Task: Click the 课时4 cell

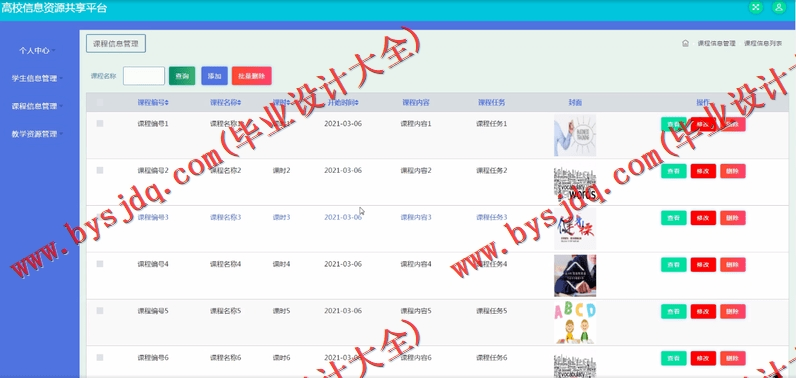Action: pyautogui.click(x=281, y=264)
